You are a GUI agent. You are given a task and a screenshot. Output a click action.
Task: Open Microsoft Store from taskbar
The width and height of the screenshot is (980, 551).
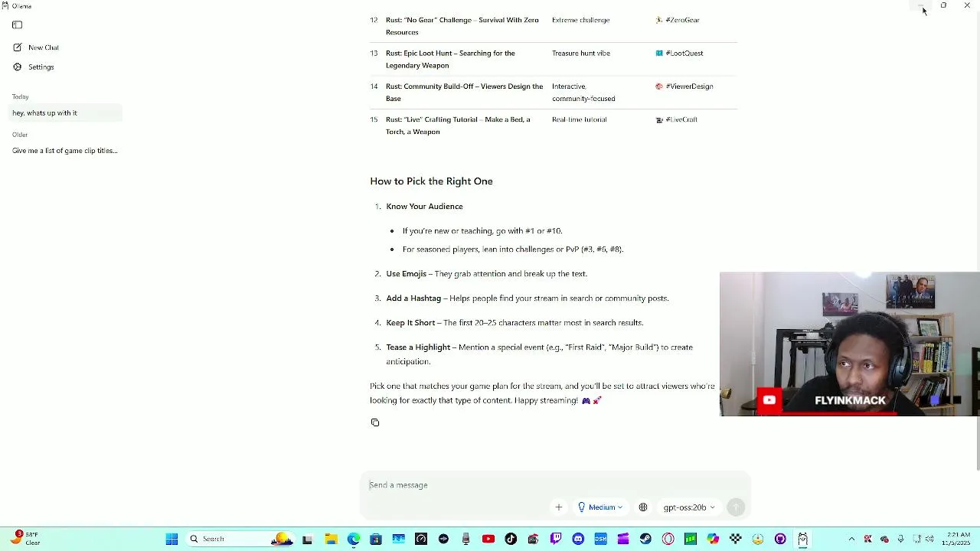click(x=375, y=540)
